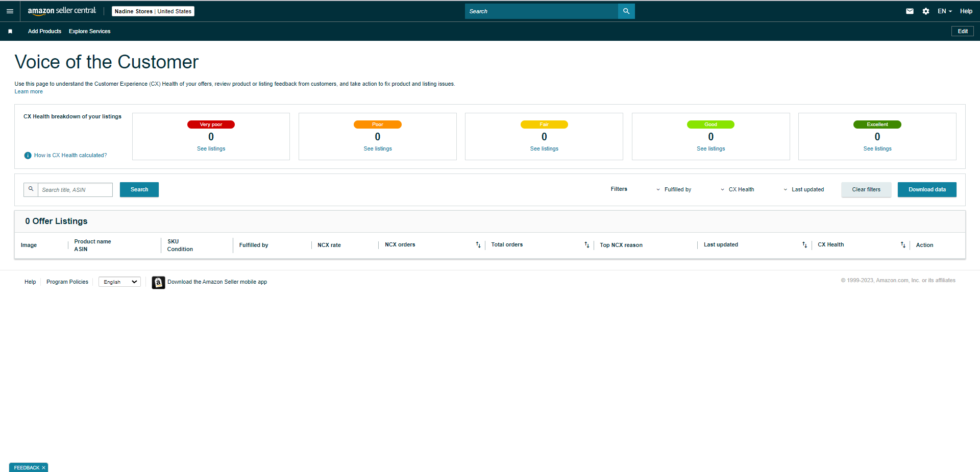Open the messages envelope icon
The height and width of the screenshot is (472, 980).
point(910,11)
